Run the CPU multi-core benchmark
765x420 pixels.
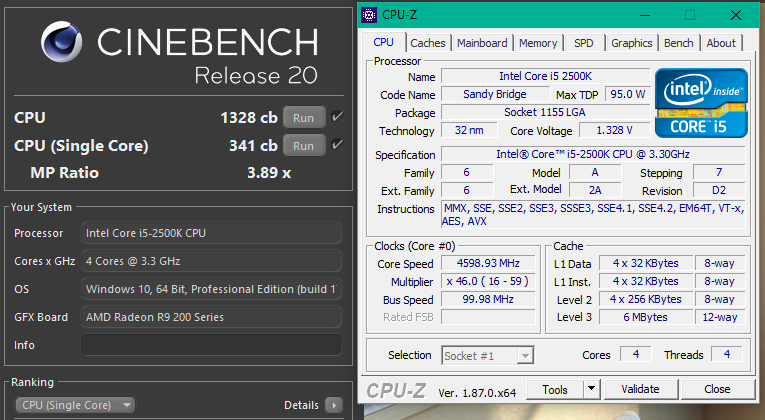click(x=303, y=118)
